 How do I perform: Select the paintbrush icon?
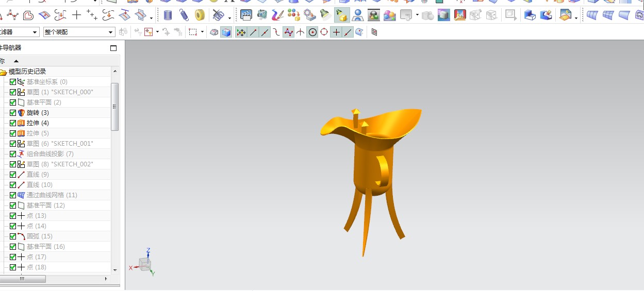[277, 15]
